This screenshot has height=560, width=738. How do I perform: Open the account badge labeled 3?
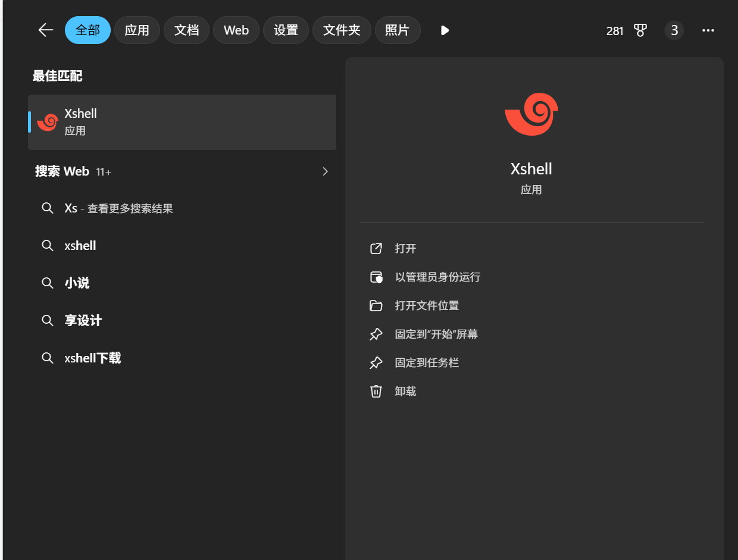[674, 30]
